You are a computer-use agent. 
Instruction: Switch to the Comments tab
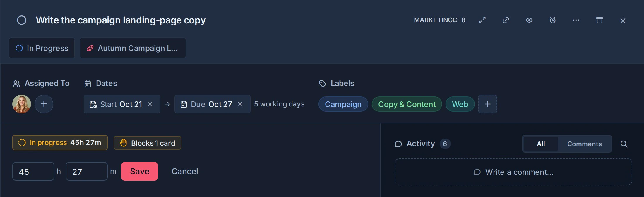(x=585, y=144)
